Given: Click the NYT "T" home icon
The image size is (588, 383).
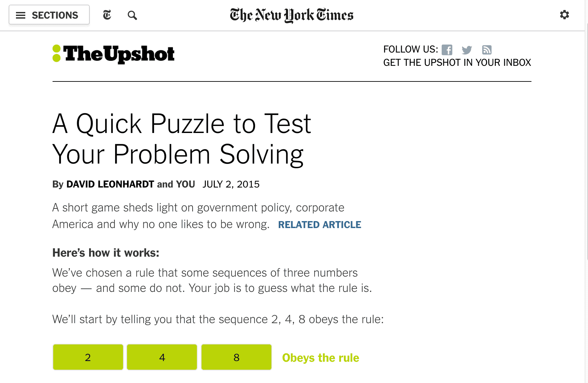Looking at the screenshot, I should (x=107, y=15).
